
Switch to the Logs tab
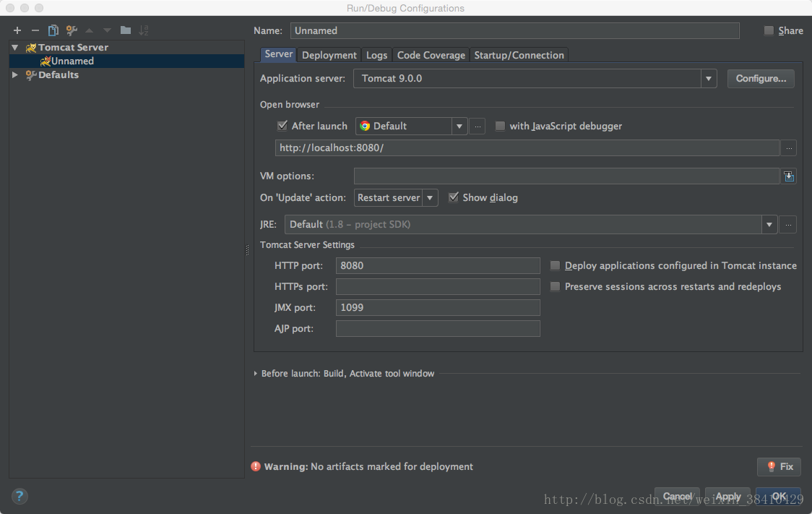(x=376, y=55)
